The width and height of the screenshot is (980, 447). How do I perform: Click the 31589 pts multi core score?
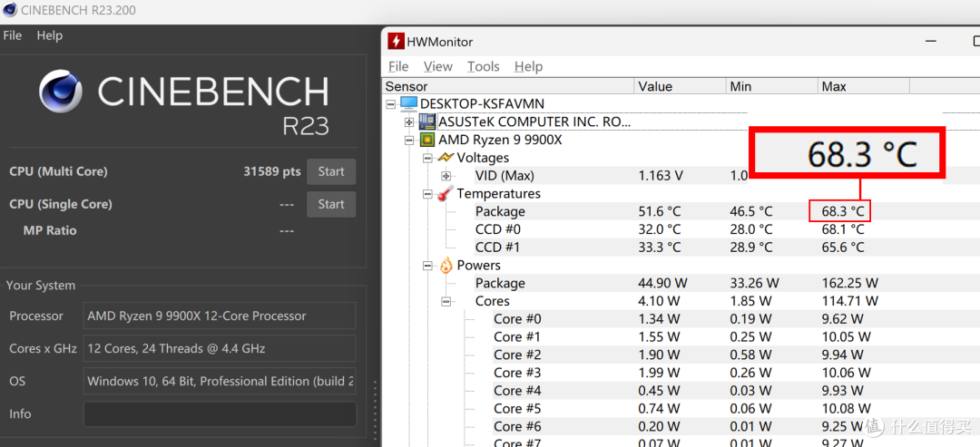coord(272,171)
